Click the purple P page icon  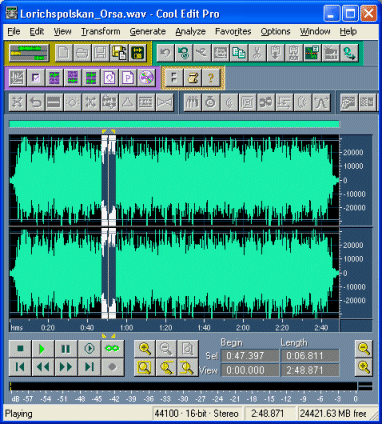pos(128,78)
